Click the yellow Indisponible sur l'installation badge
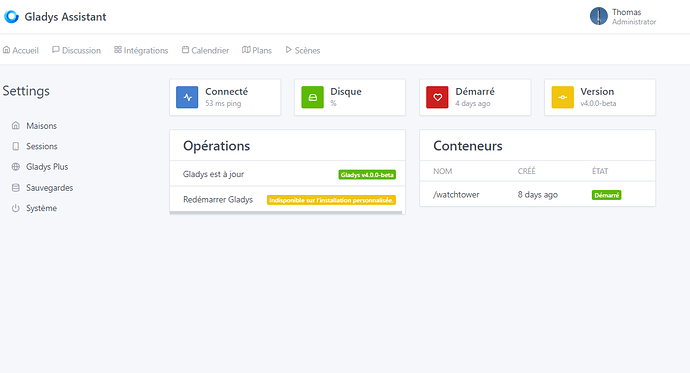Screen dimensions: 690x373 click(331, 200)
